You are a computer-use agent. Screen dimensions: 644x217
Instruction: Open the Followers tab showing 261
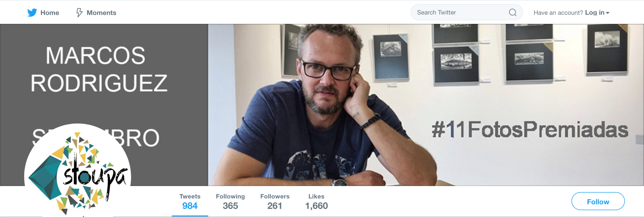pos(275,202)
